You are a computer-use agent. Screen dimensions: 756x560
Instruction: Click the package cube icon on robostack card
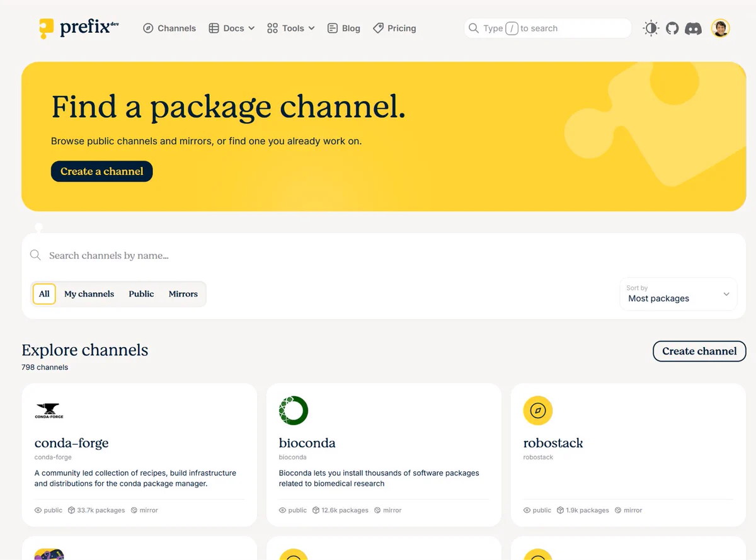[560, 510]
